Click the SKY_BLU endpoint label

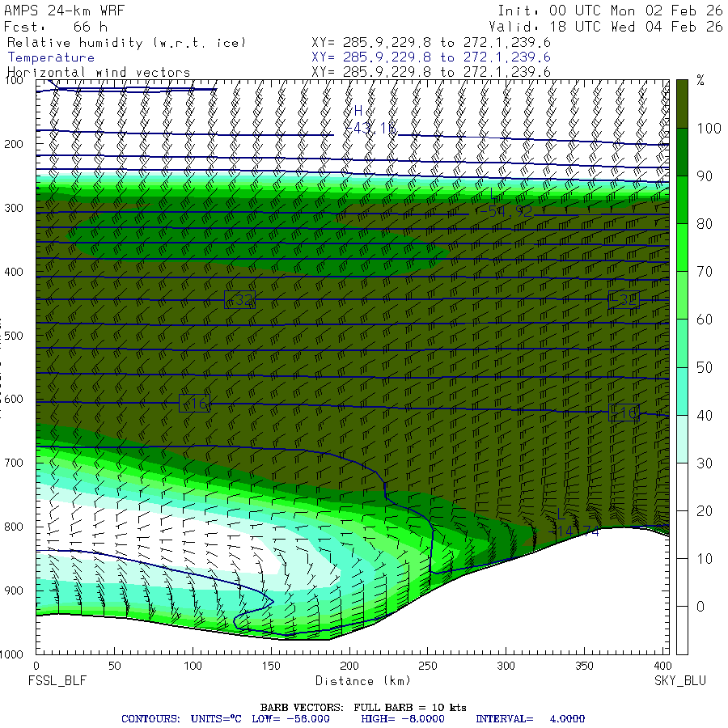(x=680, y=680)
